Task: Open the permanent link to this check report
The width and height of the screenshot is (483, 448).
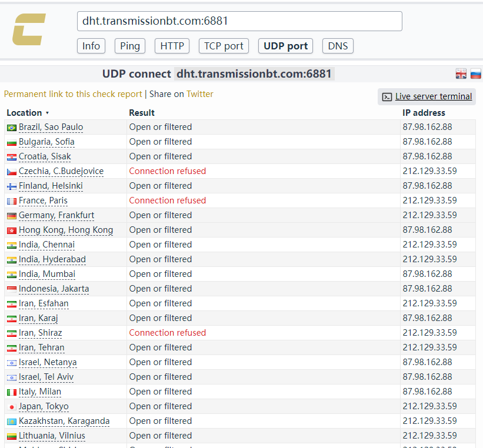Action: point(73,94)
